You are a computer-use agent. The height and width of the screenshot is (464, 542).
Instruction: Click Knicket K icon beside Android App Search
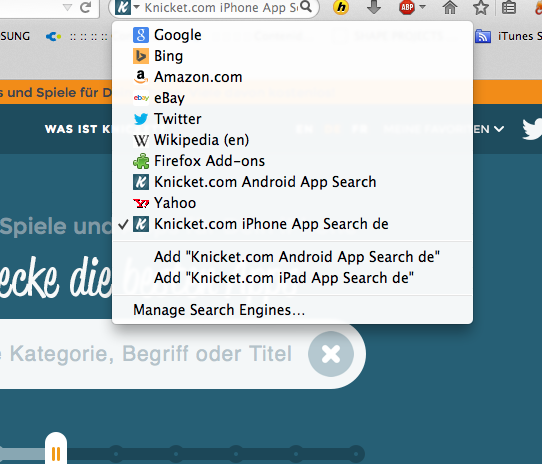tap(141, 182)
